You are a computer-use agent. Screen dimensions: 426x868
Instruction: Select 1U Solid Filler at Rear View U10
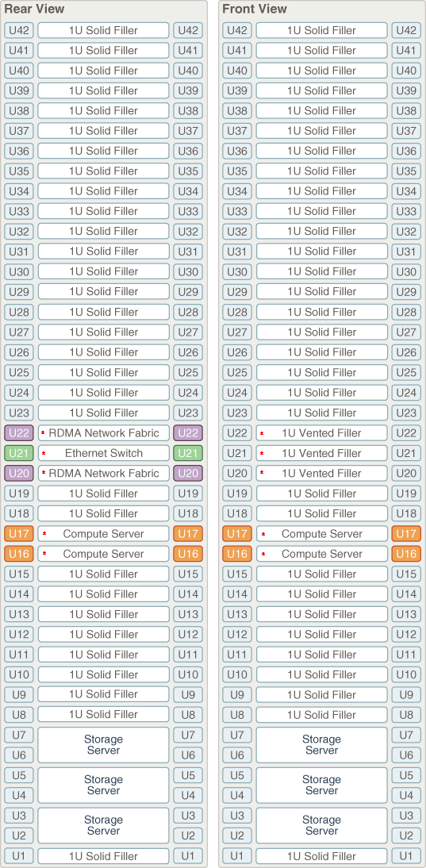click(103, 674)
